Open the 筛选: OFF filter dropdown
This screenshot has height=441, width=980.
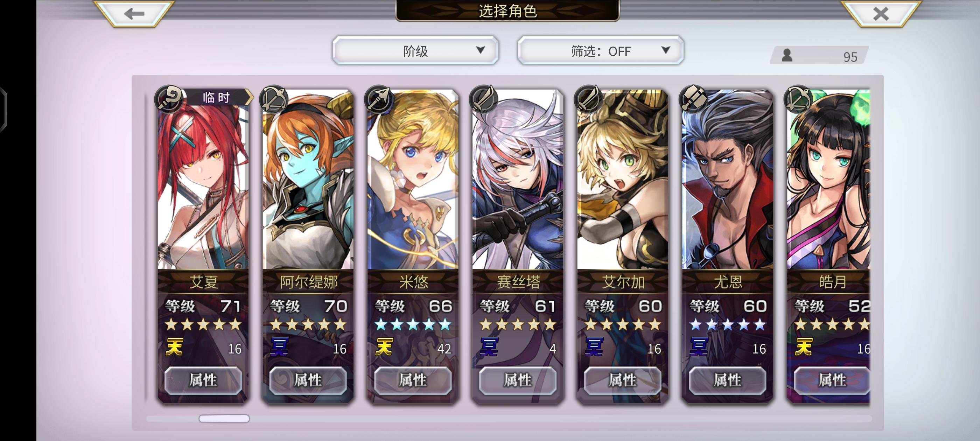pyautogui.click(x=600, y=51)
